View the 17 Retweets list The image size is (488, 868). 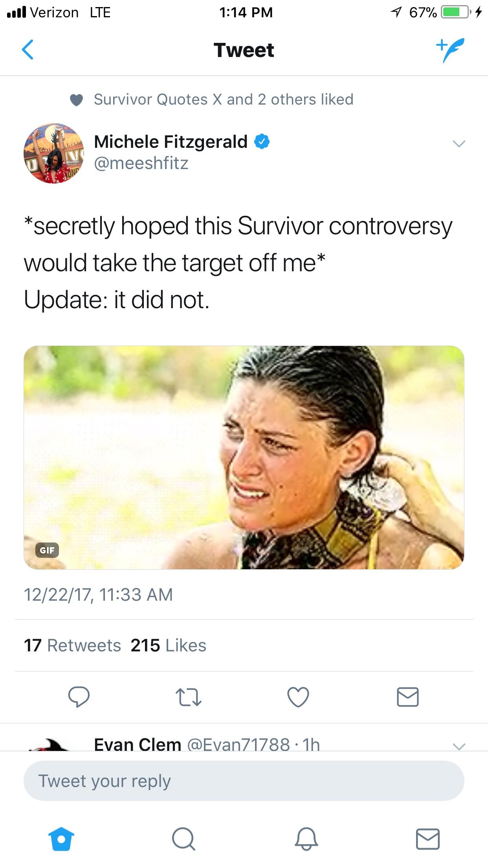point(72,645)
